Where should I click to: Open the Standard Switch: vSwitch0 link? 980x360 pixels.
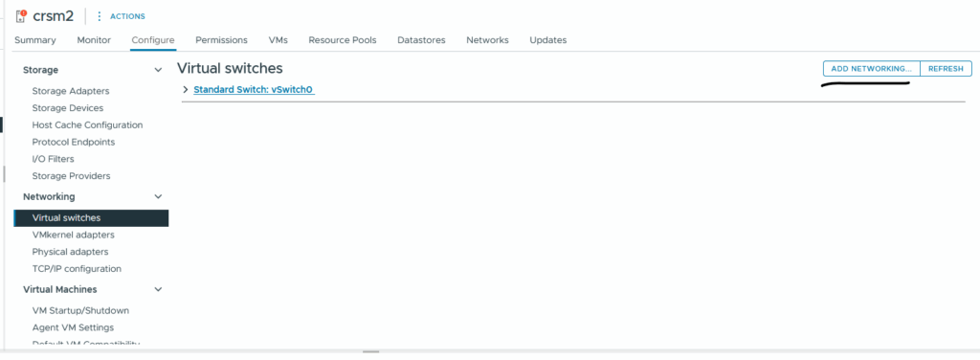click(253, 89)
